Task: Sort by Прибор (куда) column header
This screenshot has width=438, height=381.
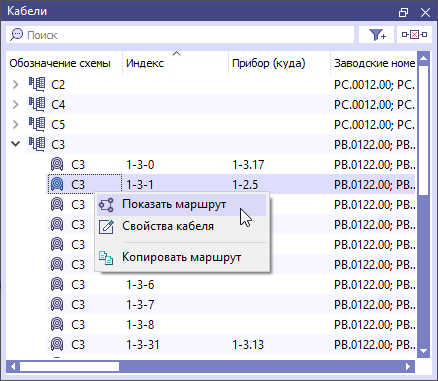Action: pyautogui.click(x=279, y=63)
